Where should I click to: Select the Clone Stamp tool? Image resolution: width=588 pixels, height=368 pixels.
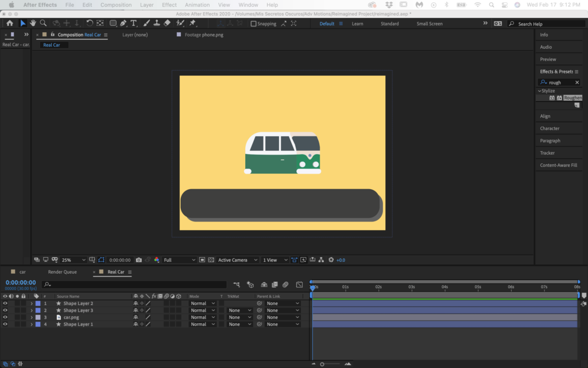point(157,24)
